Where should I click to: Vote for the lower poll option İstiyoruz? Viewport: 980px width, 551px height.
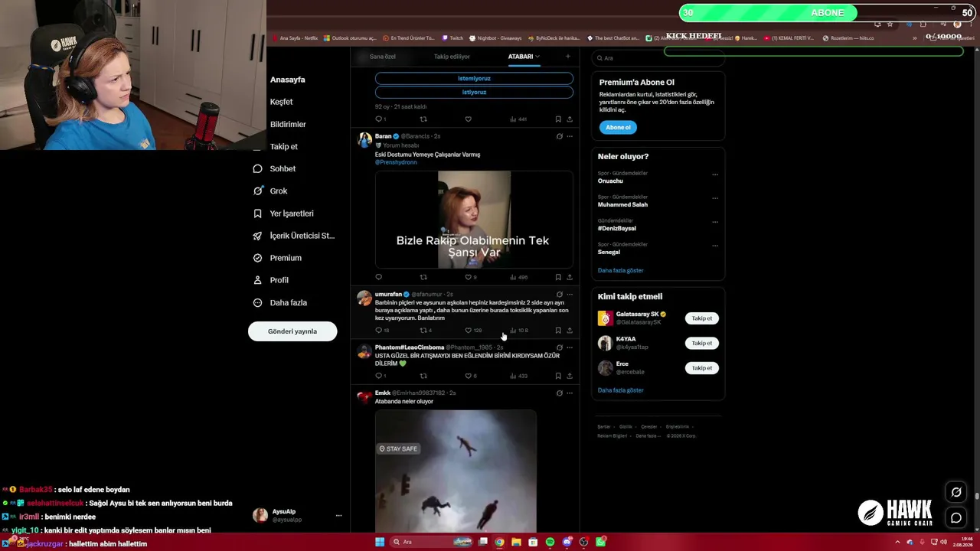(474, 92)
